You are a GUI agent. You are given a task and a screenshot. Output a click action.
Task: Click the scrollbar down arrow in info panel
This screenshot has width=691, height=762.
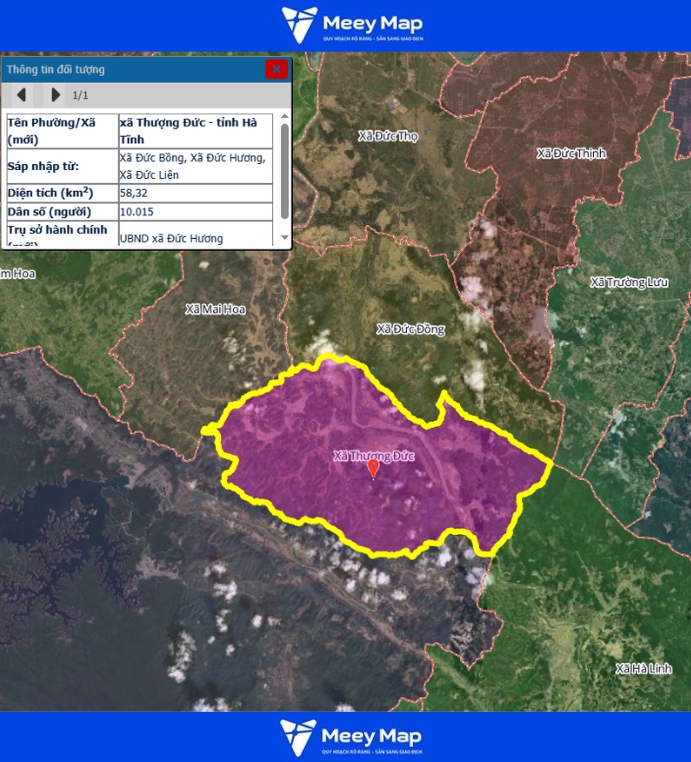[284, 238]
